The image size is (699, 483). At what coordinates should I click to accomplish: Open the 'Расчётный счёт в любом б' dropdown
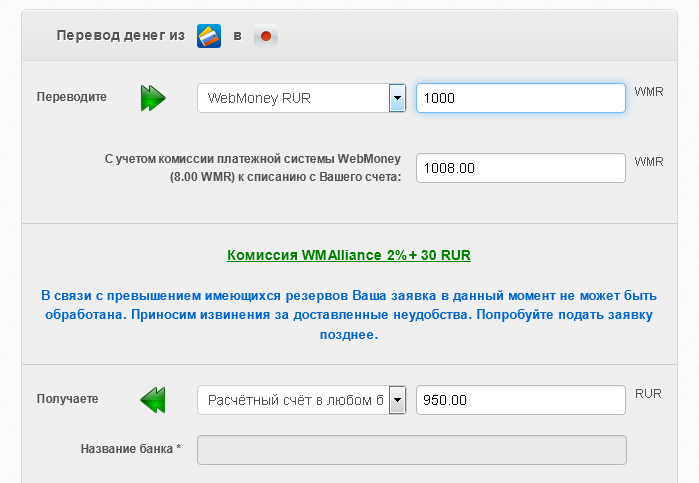pyautogui.click(x=301, y=400)
